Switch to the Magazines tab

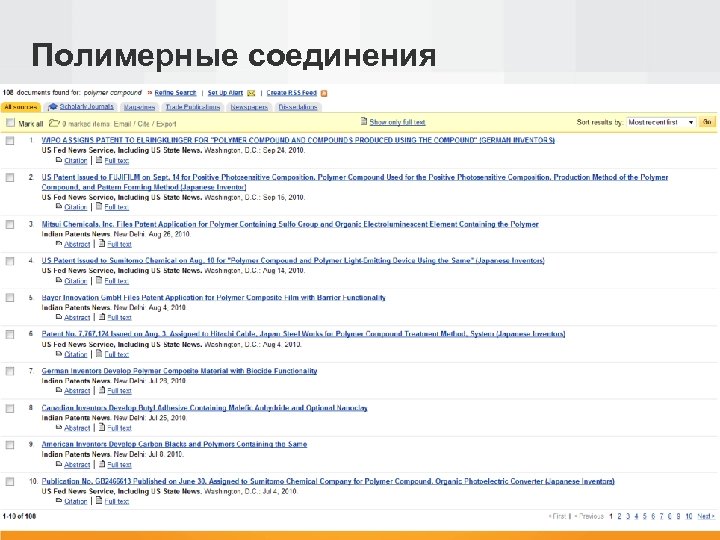tap(140, 107)
